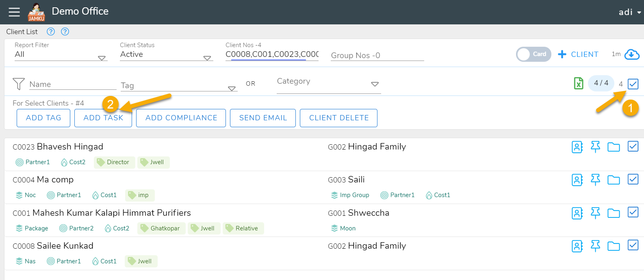Pin the Ma comp client

595,180
